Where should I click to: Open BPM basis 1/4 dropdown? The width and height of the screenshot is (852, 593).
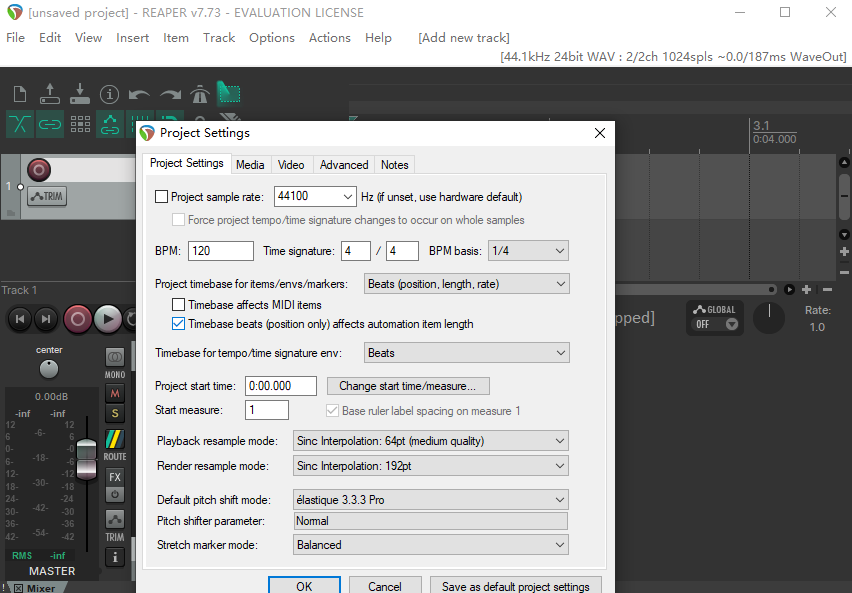pyautogui.click(x=528, y=251)
